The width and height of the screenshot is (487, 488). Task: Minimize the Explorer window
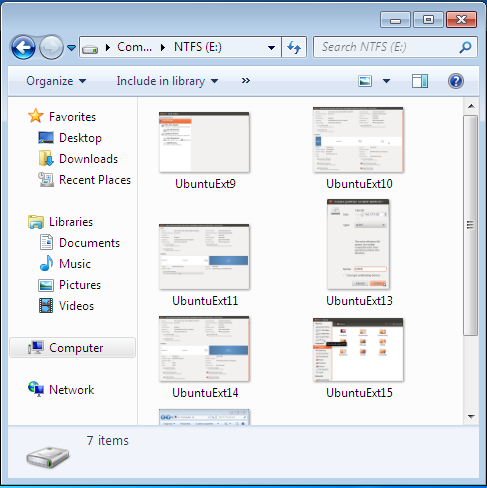pyautogui.click(x=395, y=20)
